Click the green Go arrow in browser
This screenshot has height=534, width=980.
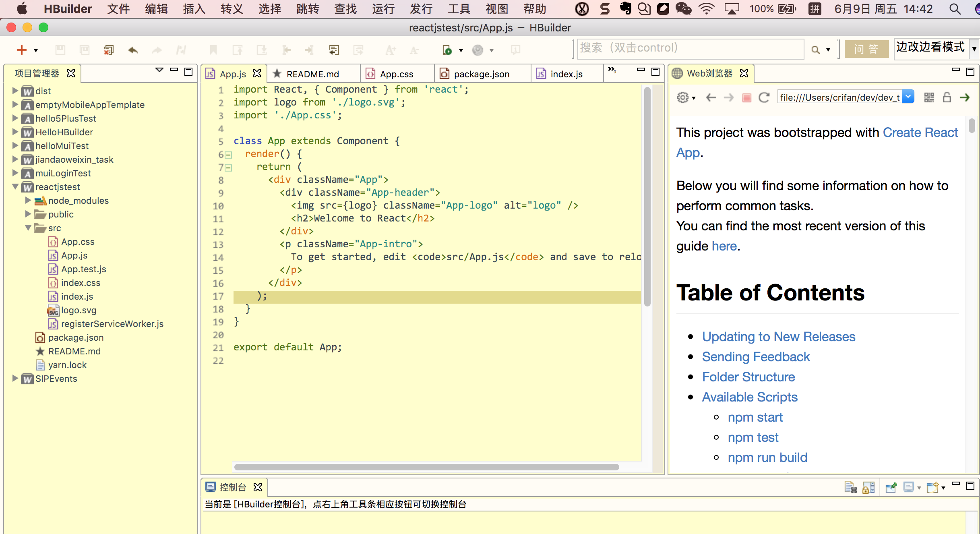click(965, 97)
